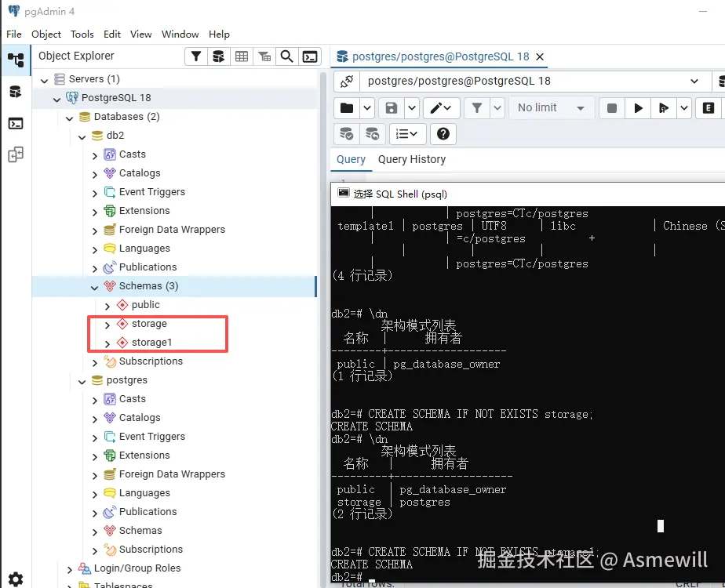This screenshot has height=588, width=725.
Task: Open the Object menu
Action: (46, 34)
